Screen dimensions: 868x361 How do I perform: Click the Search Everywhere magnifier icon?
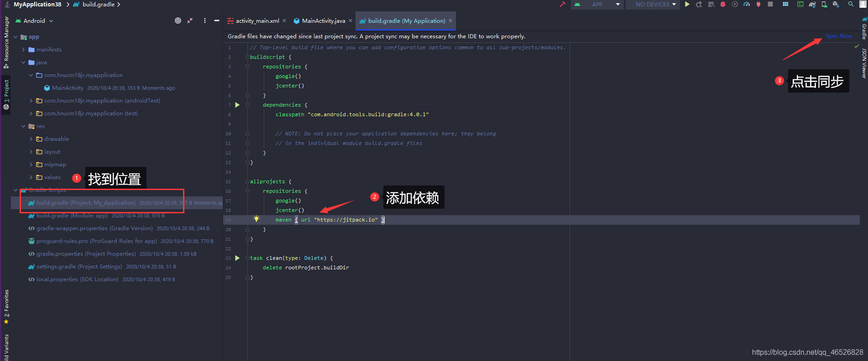tap(851, 4)
